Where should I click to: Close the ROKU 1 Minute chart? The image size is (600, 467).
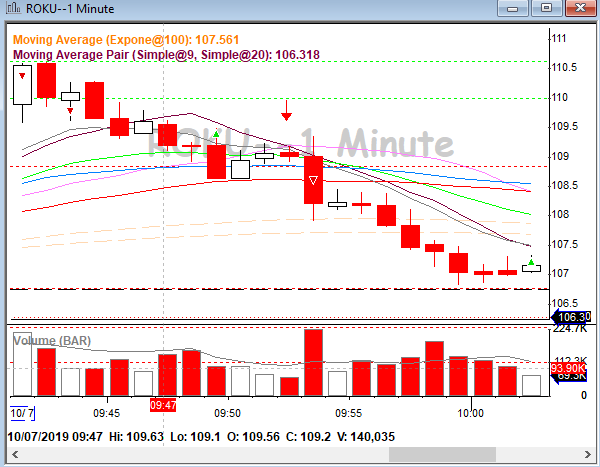tap(578, 9)
